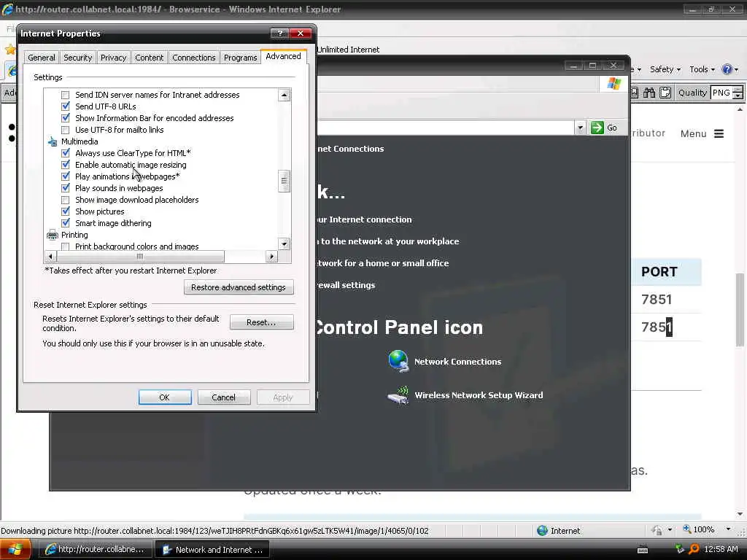Screen dimensions: 747x560
Task: Click the green Go arrow icon
Action: [597, 128]
